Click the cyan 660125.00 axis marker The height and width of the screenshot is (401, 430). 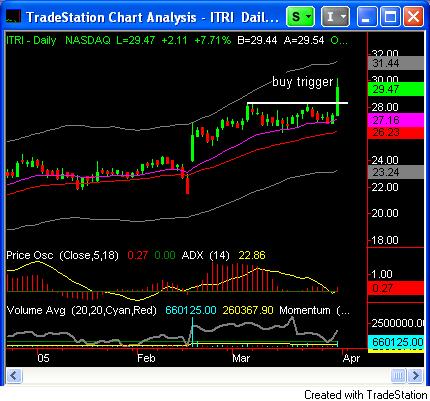396,342
